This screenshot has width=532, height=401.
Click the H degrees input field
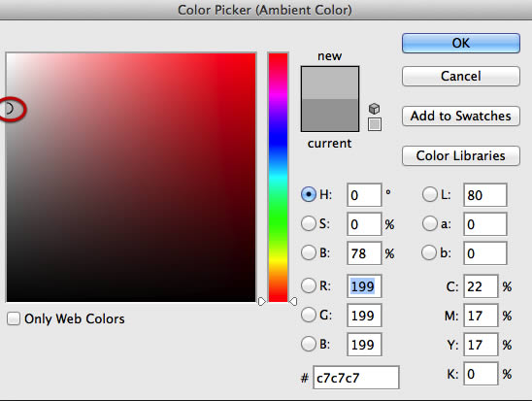pyautogui.click(x=364, y=195)
